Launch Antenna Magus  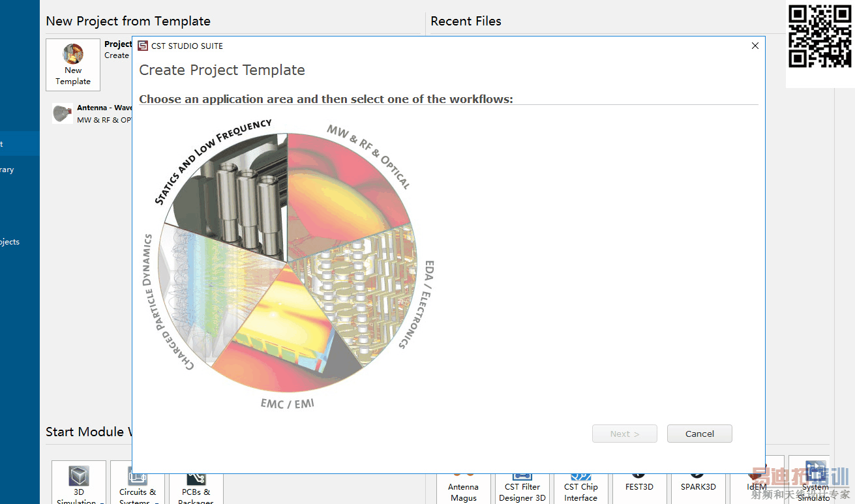click(x=463, y=488)
